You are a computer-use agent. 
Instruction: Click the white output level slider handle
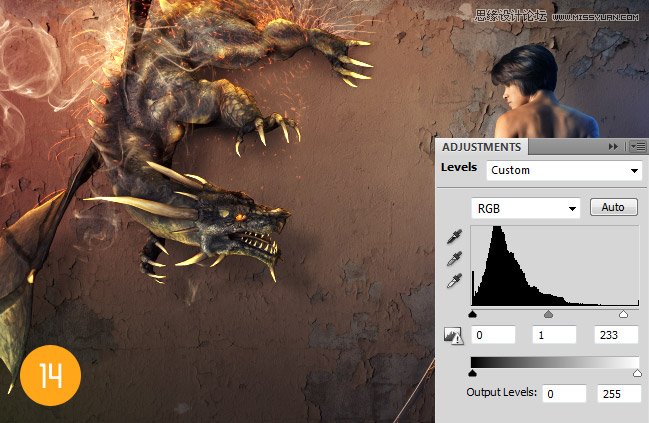tap(637, 373)
